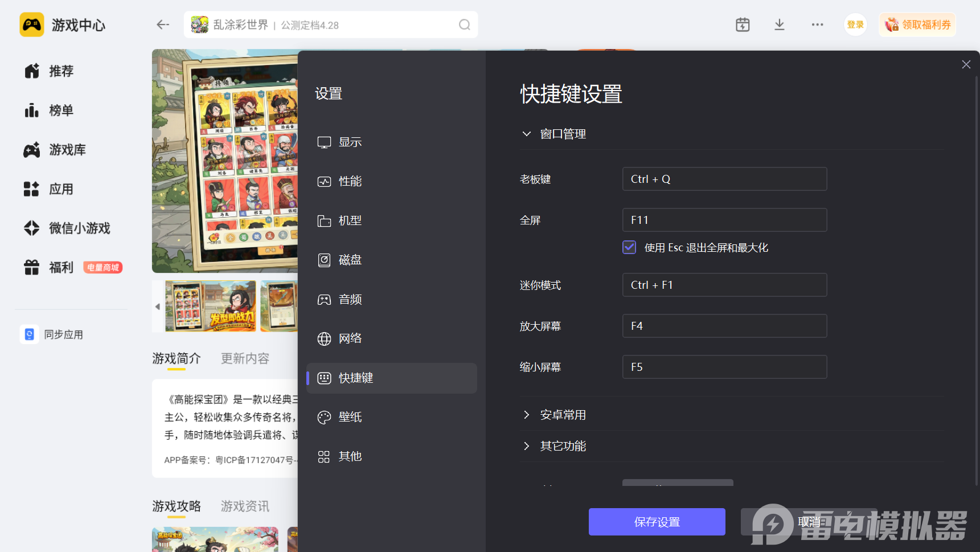Viewport: 980px width, 552px height.
Task: Switch to 显示 settings tab
Action: 350,142
